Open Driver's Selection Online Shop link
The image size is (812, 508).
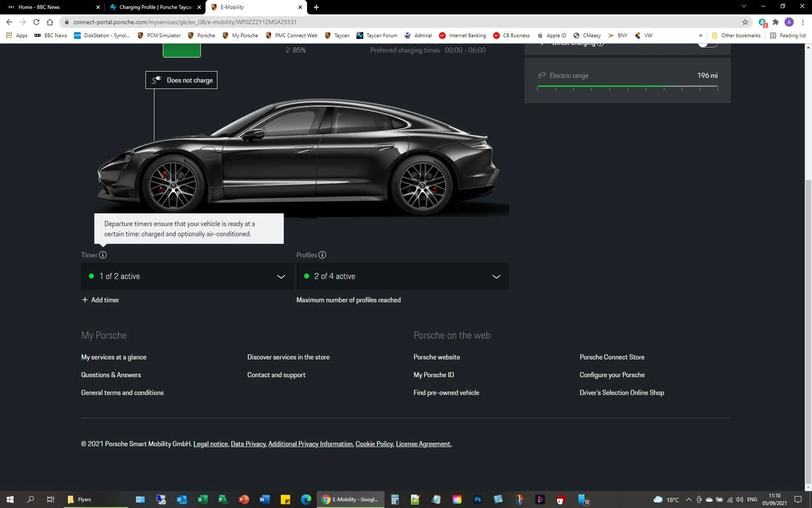coord(621,393)
